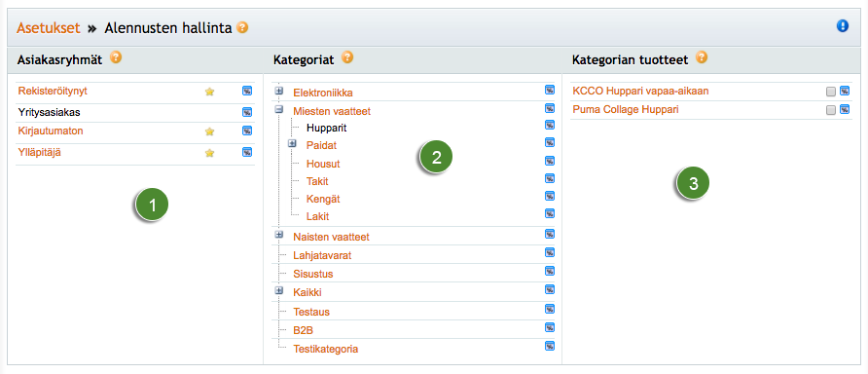Viewport: 868px width, 374px height.
Task: Select Lahjatavarat category
Action: [322, 256]
